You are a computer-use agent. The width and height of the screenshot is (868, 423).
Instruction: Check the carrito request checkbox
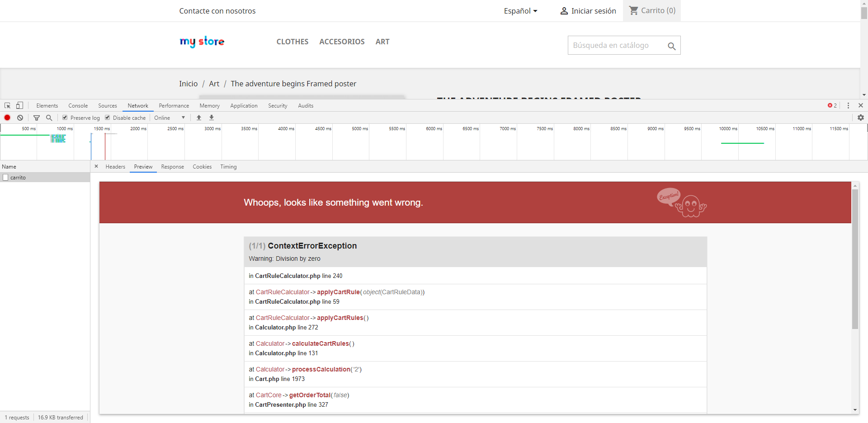pos(6,177)
